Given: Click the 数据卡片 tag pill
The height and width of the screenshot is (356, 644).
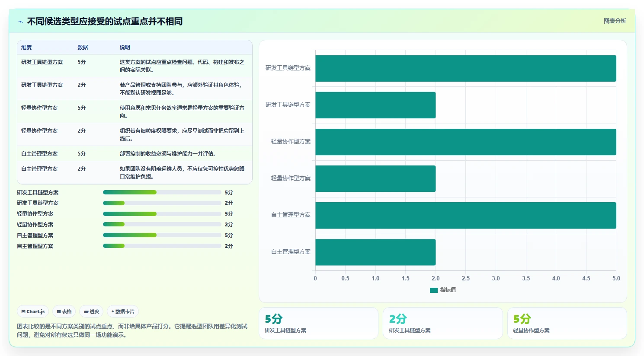Looking at the screenshot, I should point(123,311).
